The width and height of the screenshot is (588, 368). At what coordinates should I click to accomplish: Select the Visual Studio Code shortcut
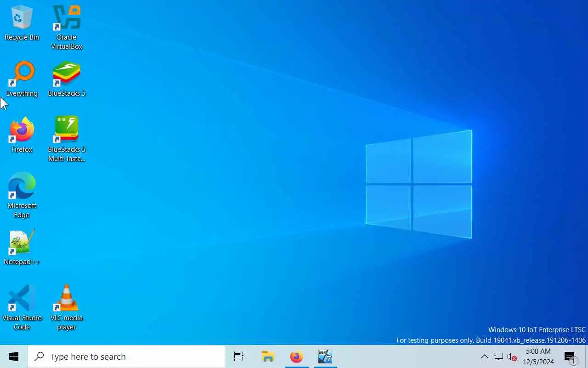point(22,308)
